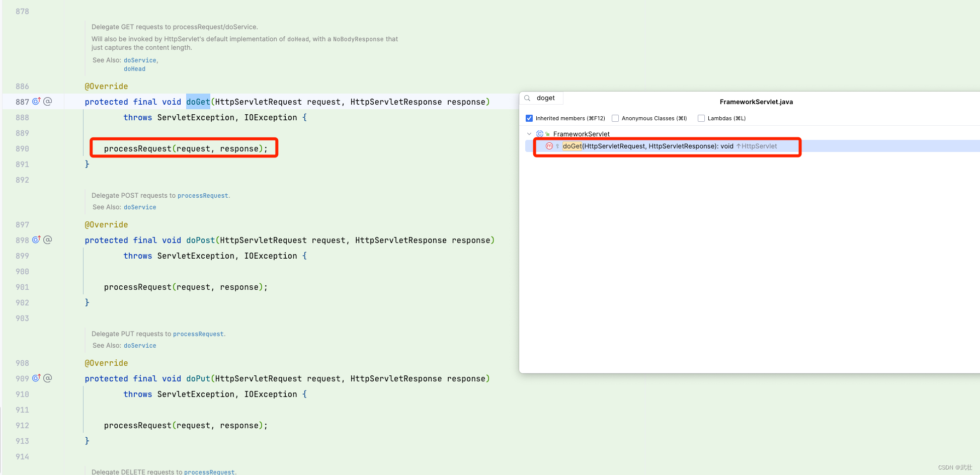Click the @Override annotation on line 908

[106, 363]
